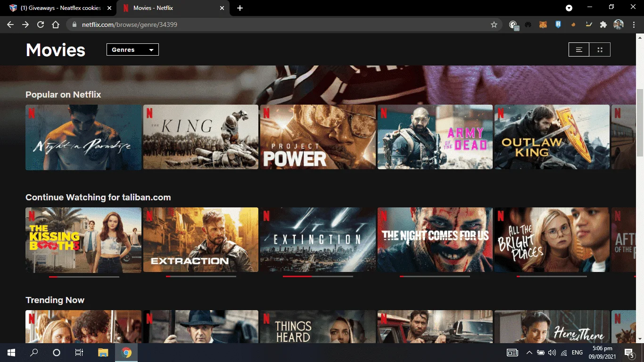Open Windows notification center
The image size is (644, 362).
pos(629,353)
